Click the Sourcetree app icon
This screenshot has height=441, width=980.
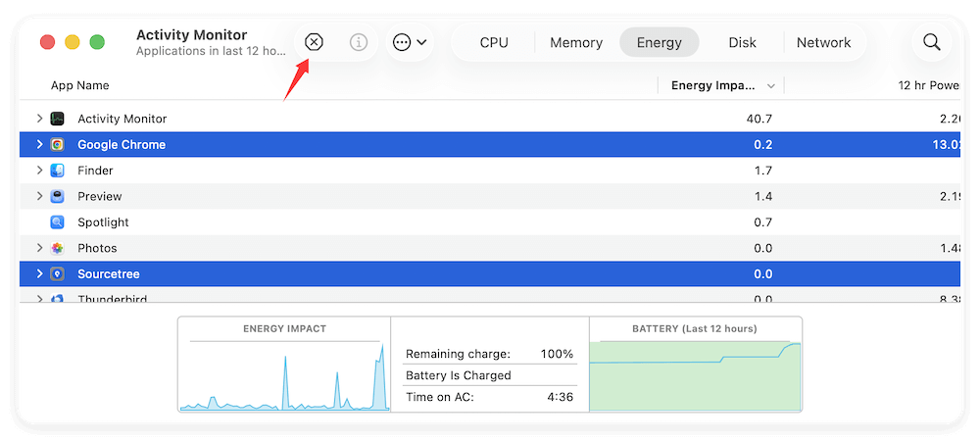[58, 274]
